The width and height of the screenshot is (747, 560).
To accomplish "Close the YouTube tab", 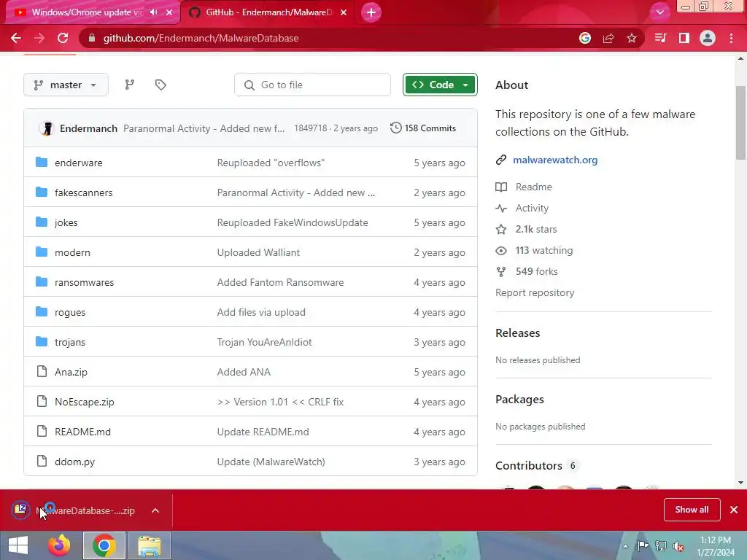I will [169, 12].
